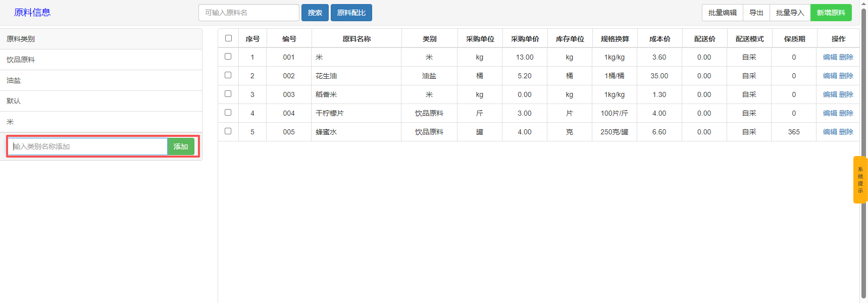This screenshot has width=868, height=303.
Task: Click 编辑 link for 稻香米 row
Action: (x=830, y=94)
